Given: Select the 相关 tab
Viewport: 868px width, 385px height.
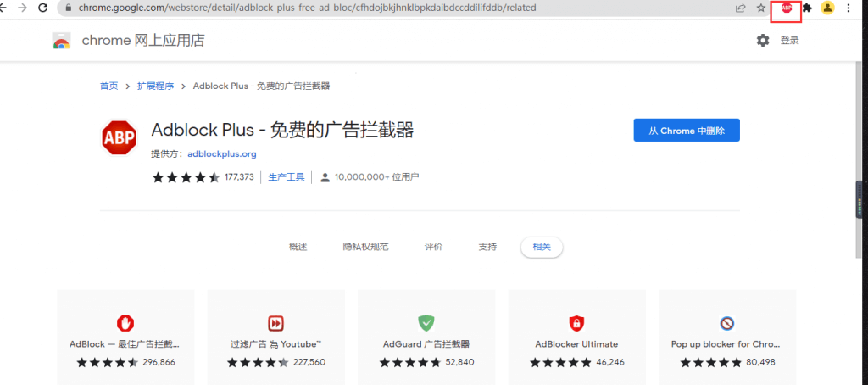Looking at the screenshot, I should coord(542,247).
